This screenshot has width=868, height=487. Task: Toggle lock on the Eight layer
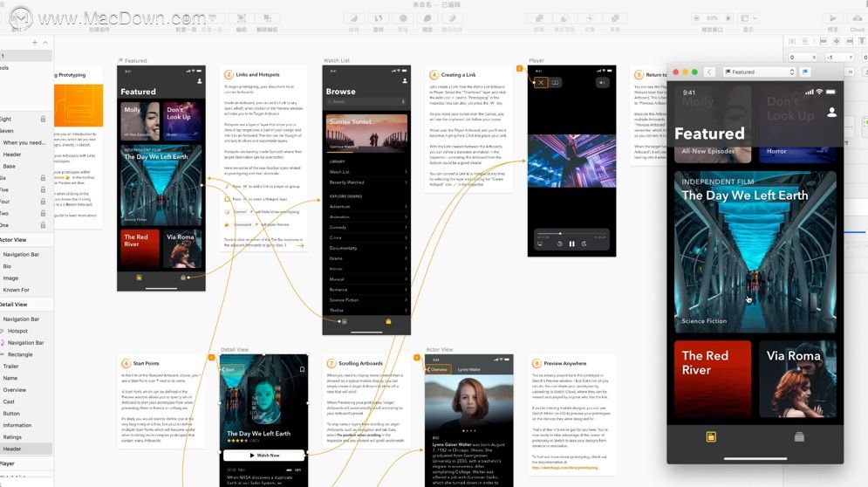click(43, 119)
